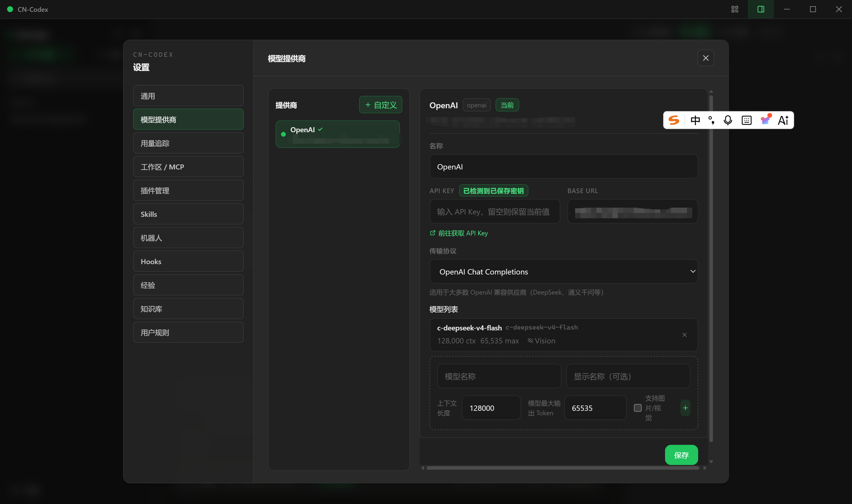
Task: Click the scrollbar up arrow at top
Action: (711, 92)
